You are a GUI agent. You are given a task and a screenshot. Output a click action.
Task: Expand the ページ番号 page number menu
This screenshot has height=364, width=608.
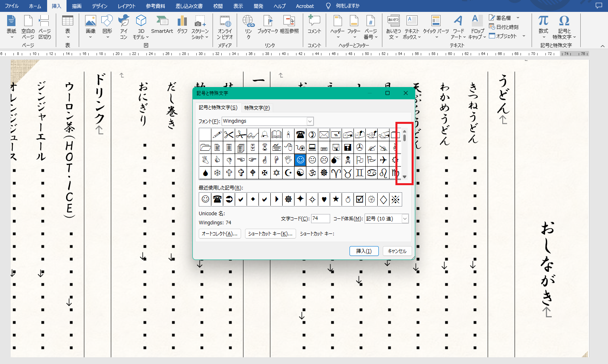[370, 27]
